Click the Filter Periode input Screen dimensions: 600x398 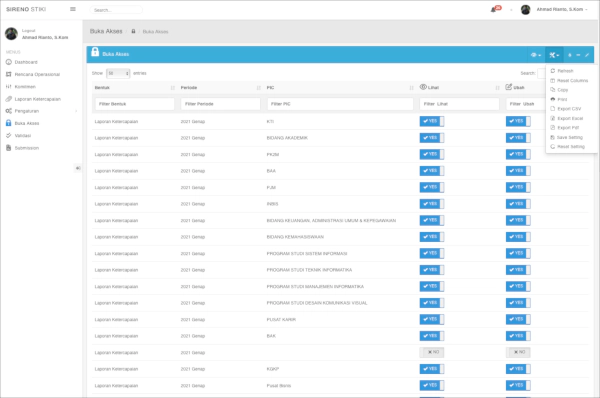[x=220, y=104]
